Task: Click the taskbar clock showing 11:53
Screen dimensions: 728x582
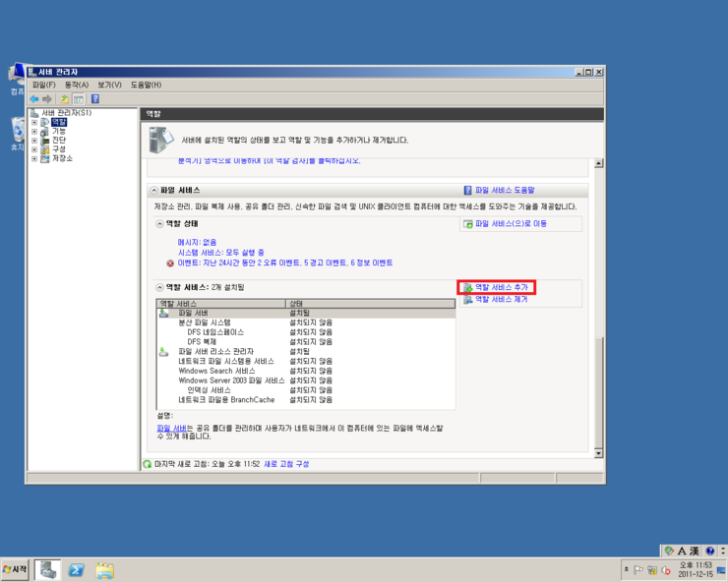Action: (x=696, y=569)
